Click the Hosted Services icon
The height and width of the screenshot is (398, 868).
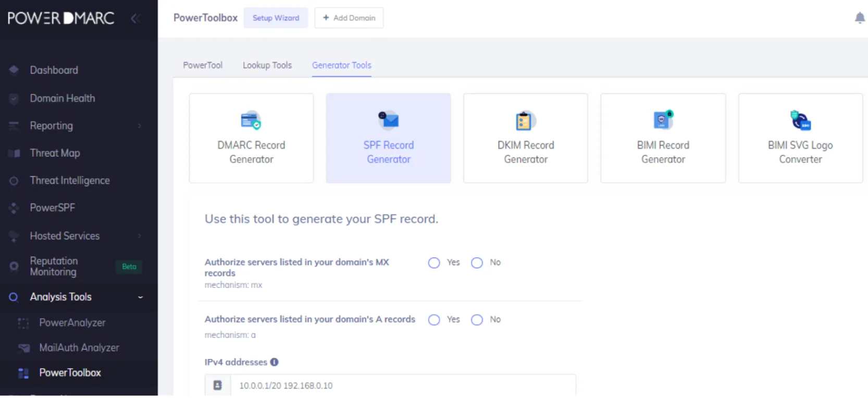coord(14,236)
